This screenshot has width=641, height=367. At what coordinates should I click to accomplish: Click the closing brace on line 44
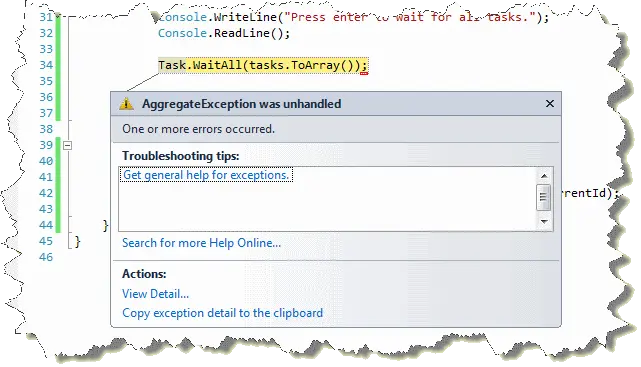point(105,226)
